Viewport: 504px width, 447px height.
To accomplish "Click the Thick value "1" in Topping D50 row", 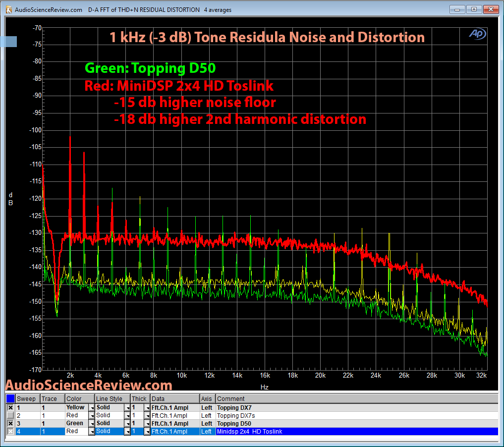I will point(137,424).
